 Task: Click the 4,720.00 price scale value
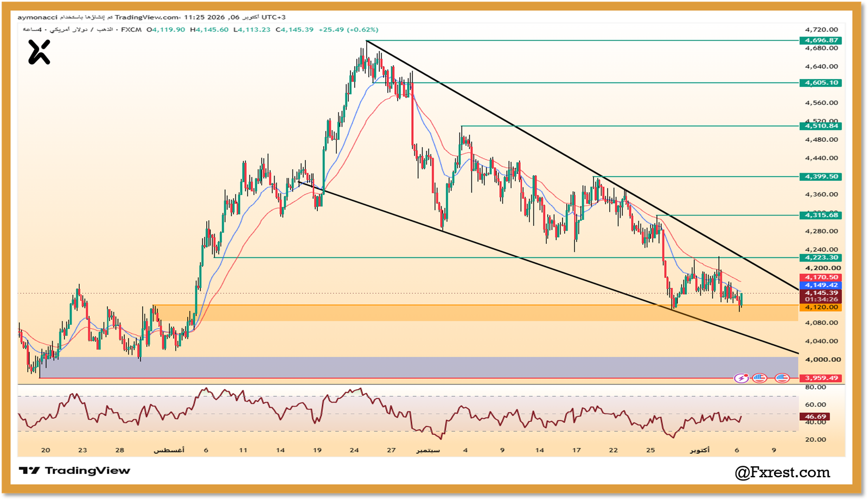[821, 30]
